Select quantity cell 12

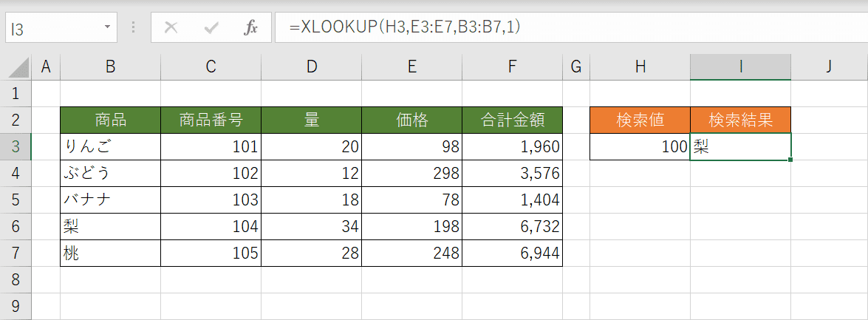pyautogui.click(x=312, y=173)
